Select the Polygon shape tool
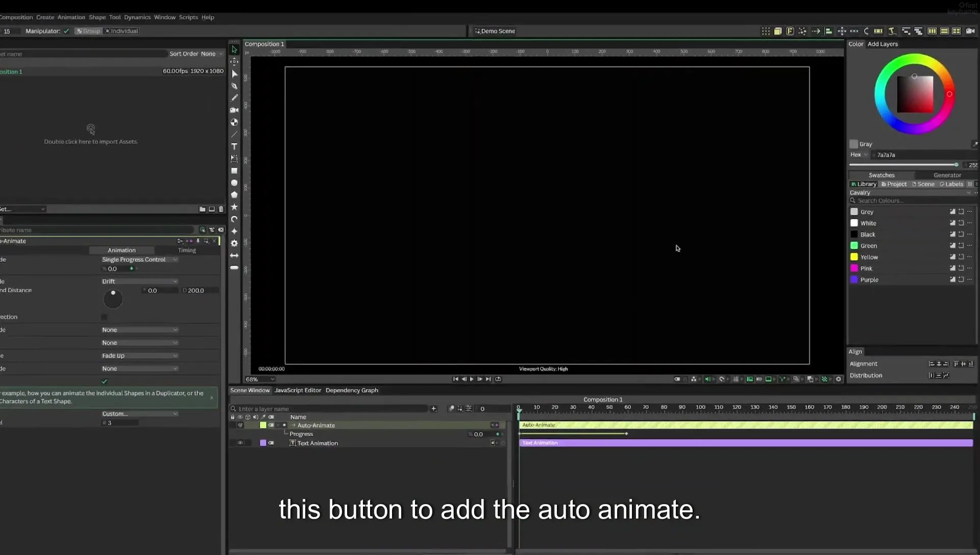The width and height of the screenshot is (980, 555). tap(234, 195)
